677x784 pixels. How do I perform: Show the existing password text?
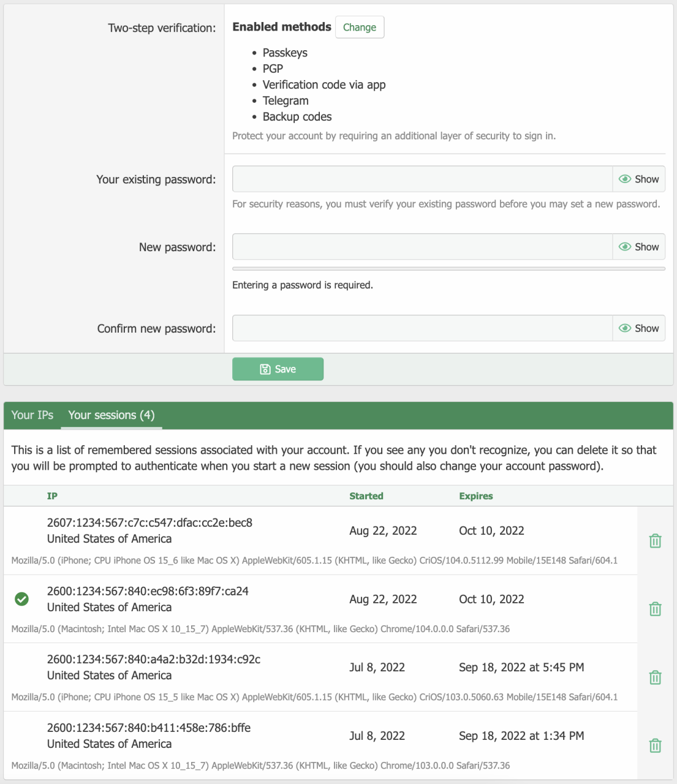click(639, 179)
